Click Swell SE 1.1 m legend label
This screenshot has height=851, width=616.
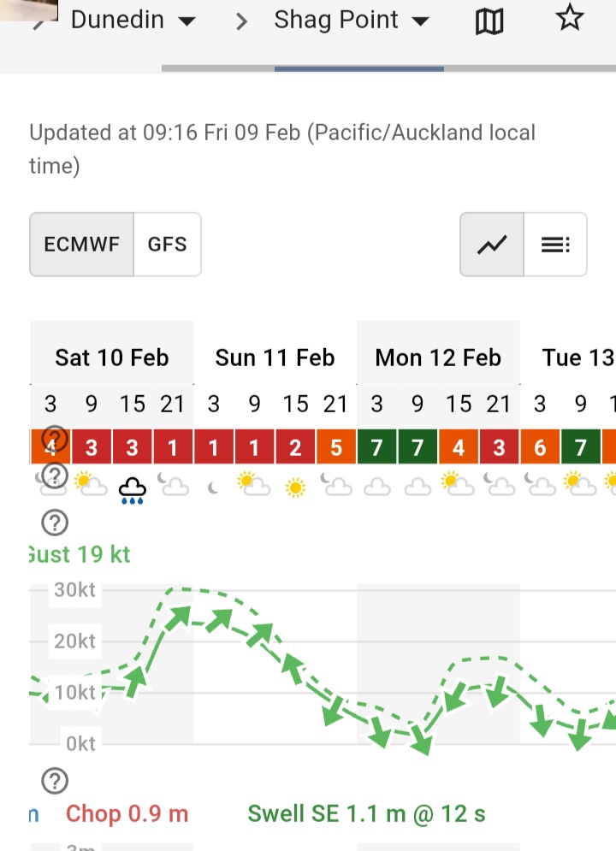pos(366,813)
